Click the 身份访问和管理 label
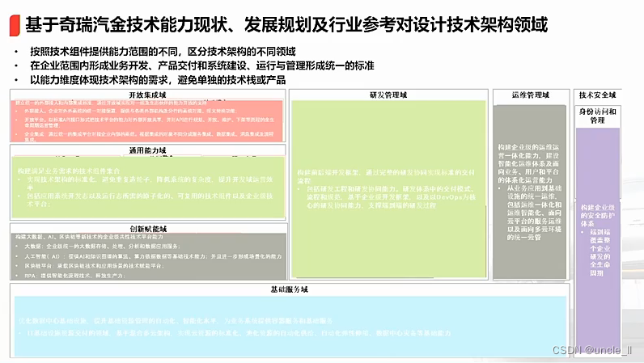Viewport: 644px width, 363px height. click(x=598, y=116)
